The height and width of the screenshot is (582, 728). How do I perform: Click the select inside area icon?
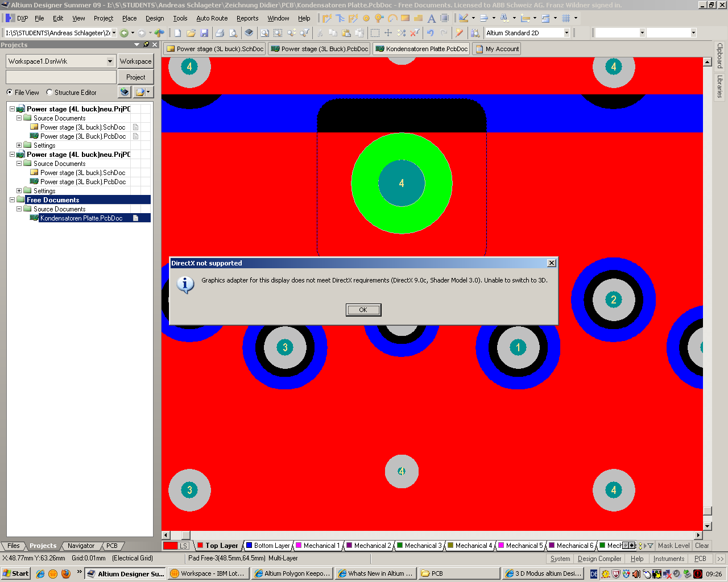click(x=375, y=33)
